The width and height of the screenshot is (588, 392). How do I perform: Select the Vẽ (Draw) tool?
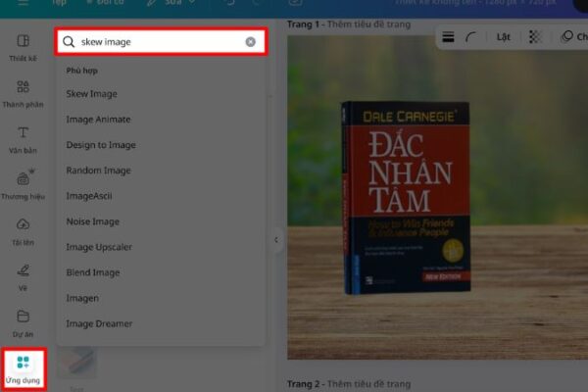[23, 274]
